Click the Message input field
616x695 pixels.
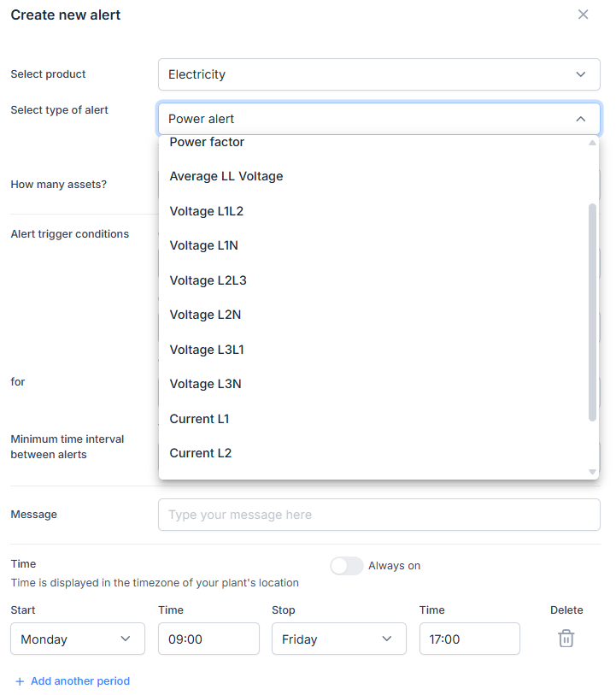378,515
